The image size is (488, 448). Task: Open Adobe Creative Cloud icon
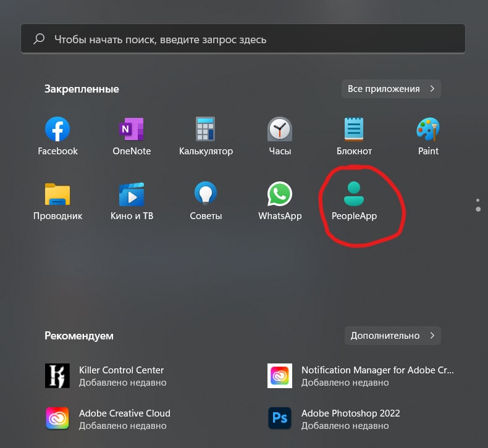click(x=57, y=418)
